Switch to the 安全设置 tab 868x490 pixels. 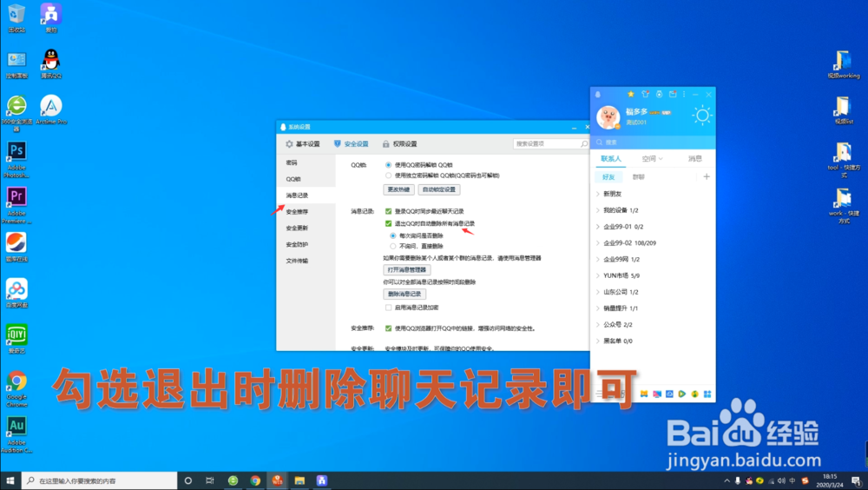point(351,144)
